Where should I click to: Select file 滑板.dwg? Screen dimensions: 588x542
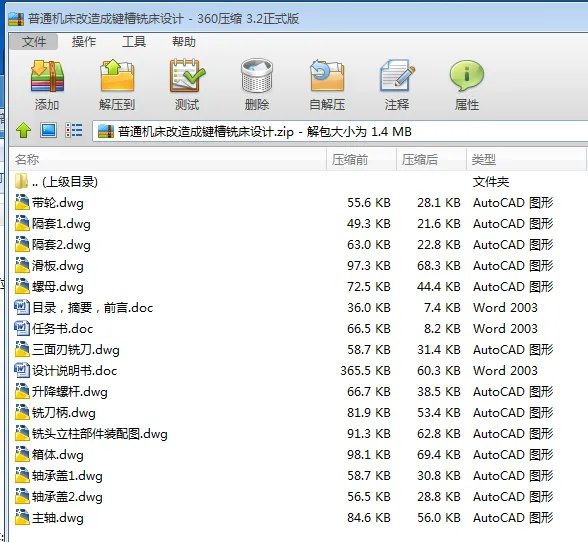298,266
